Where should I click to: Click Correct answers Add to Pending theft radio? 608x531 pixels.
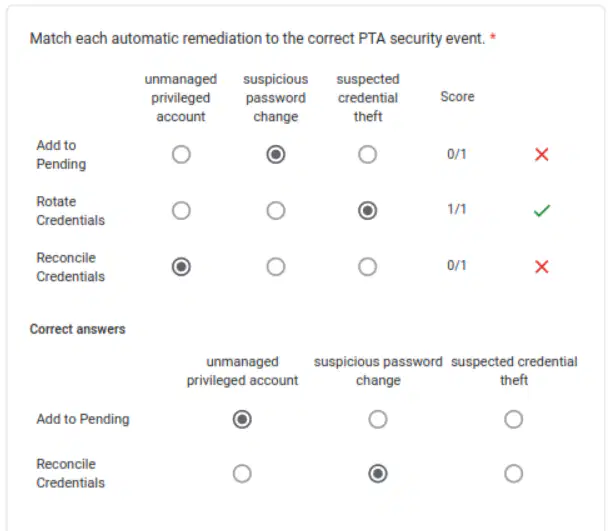tap(514, 419)
